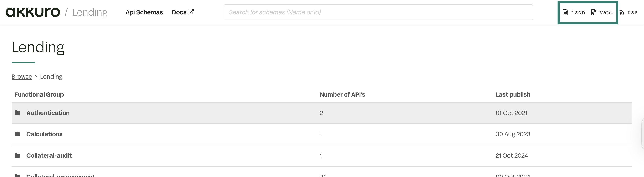Click the yaml file icon in the top bar
The image size is (644, 177).
[593, 12]
